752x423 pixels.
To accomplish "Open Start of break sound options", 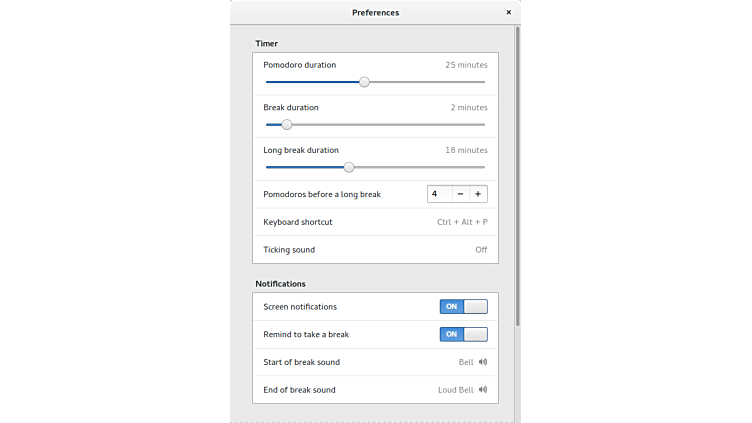I will 375,362.
